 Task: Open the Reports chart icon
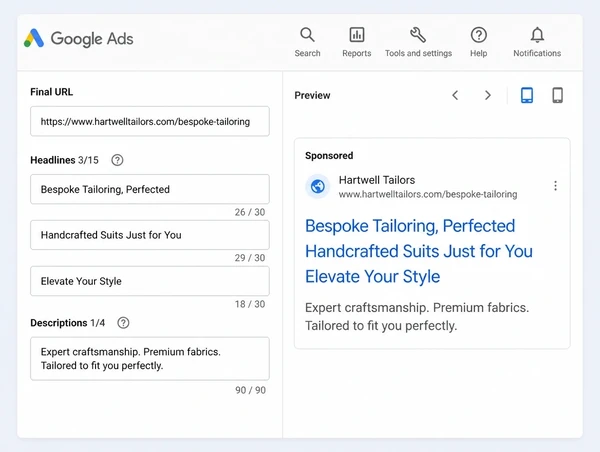(357, 35)
